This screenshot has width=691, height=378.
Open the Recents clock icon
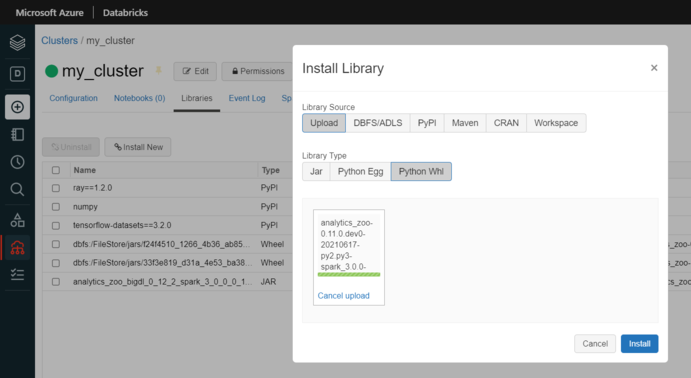[x=17, y=162]
